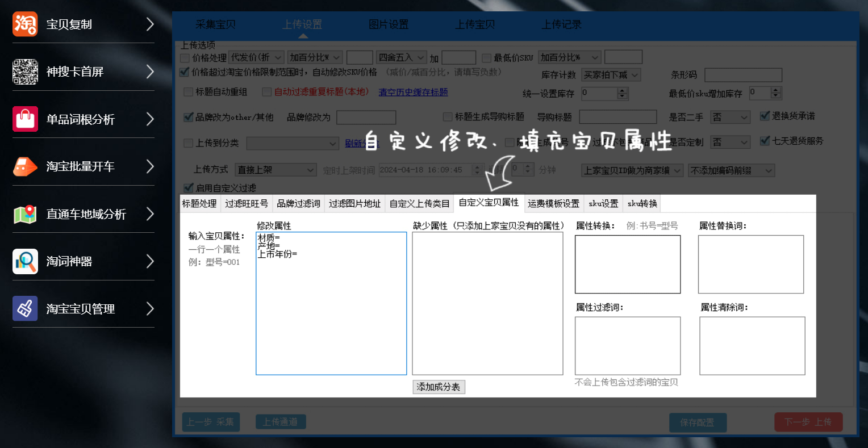Open the sku转换 sub-tab
The width and height of the screenshot is (868, 448).
tap(642, 203)
